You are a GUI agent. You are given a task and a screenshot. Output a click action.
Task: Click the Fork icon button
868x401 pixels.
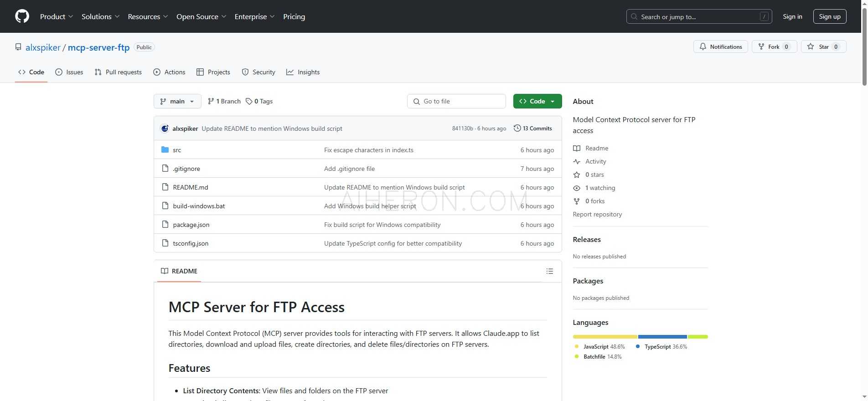pos(761,46)
